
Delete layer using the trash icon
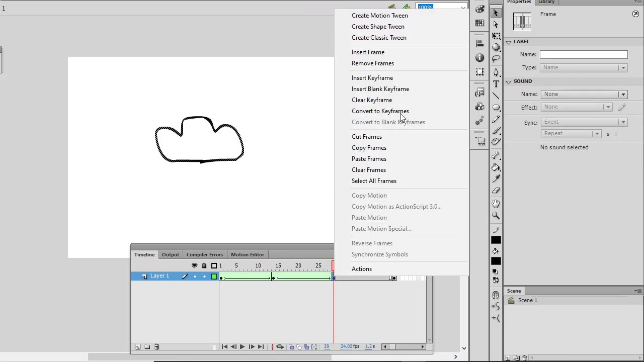[156, 346]
